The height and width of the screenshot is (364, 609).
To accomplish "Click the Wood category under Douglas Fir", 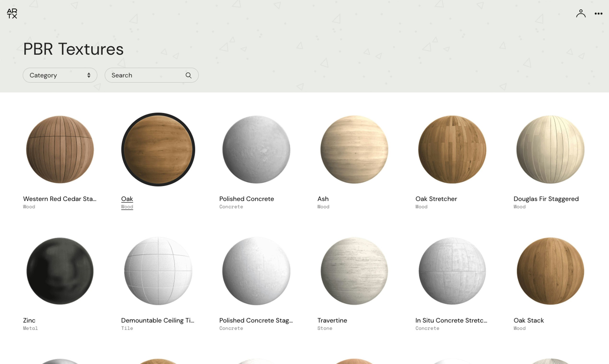I will tap(520, 207).
